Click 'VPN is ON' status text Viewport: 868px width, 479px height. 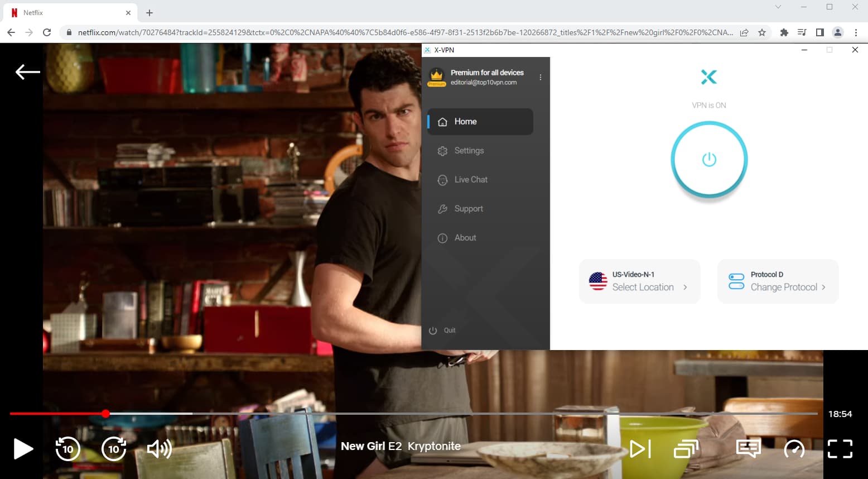tap(709, 105)
